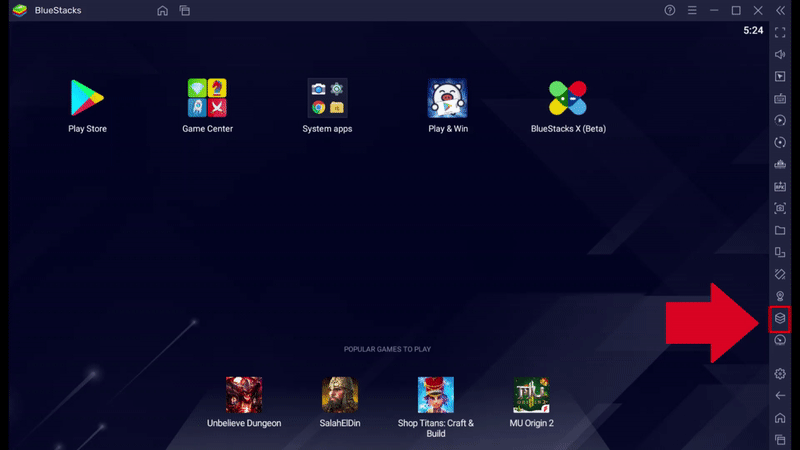Click the sync operations play icon
Image resolution: width=800 pixels, height=450 pixels.
point(780,120)
